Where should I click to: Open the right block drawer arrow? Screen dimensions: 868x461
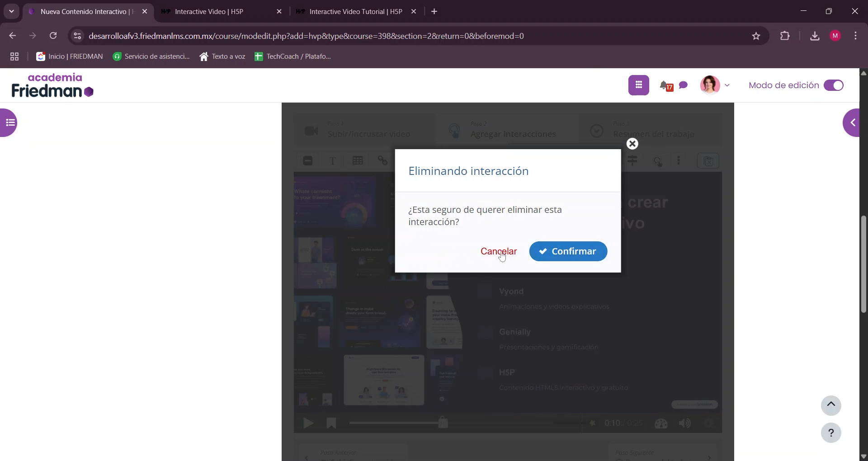[x=852, y=122]
